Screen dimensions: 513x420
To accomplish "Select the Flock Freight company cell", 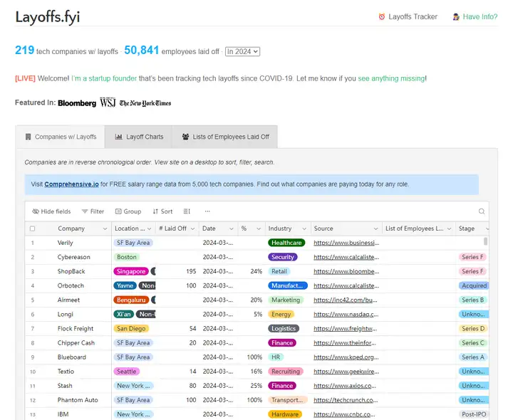I will click(76, 329).
